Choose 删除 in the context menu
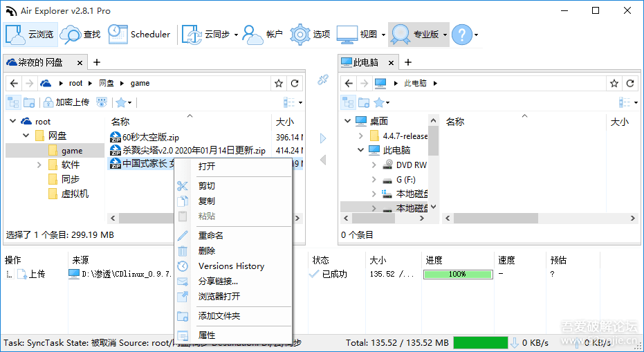 pyautogui.click(x=233, y=251)
